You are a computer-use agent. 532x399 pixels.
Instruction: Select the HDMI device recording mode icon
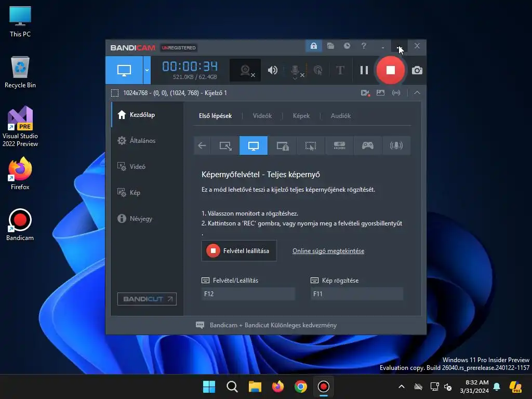(339, 145)
